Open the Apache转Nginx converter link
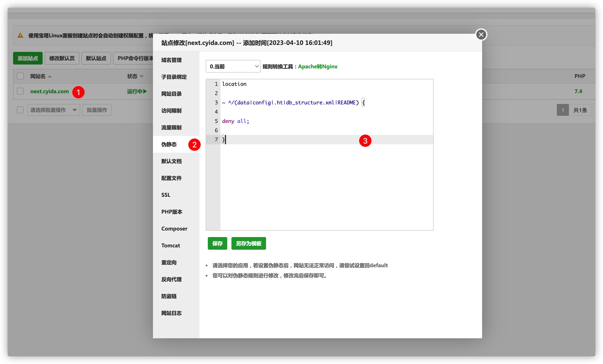The width and height of the screenshot is (603, 364). tap(317, 67)
